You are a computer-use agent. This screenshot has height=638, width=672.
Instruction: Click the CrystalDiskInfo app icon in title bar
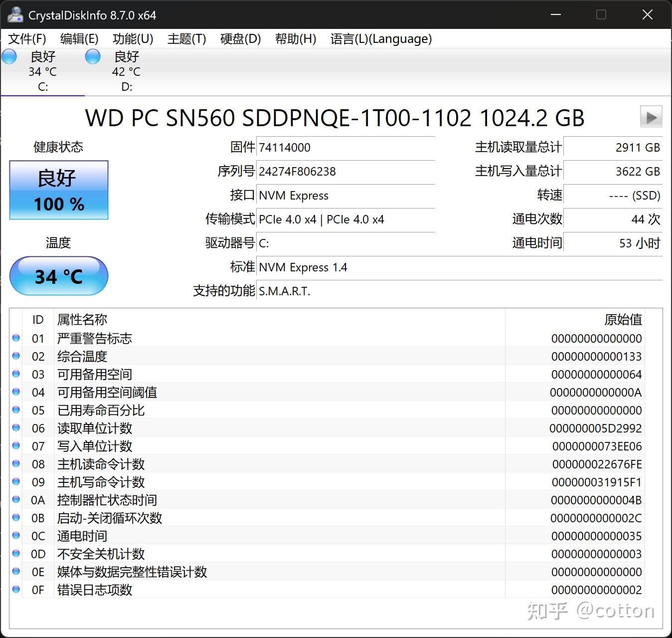[15, 14]
